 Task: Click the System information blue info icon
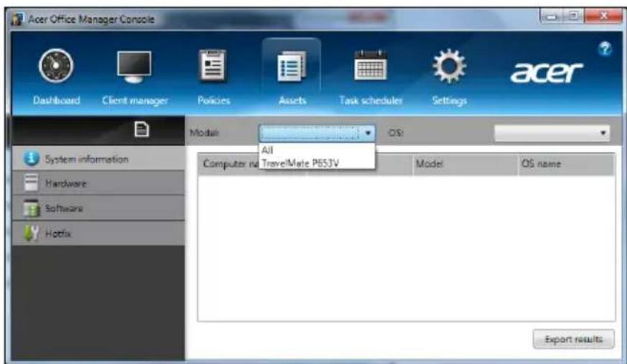point(31,159)
